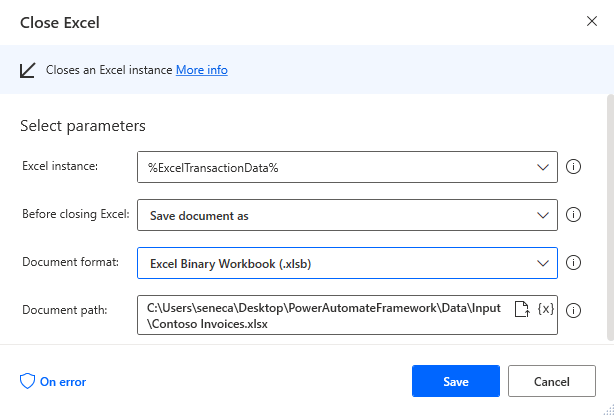The width and height of the screenshot is (614, 415).
Task: Click the Save button
Action: [456, 381]
